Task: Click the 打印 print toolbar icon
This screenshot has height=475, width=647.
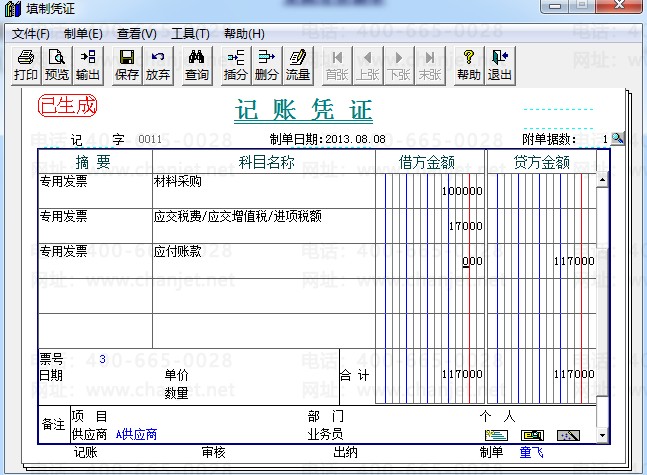Action: [x=26, y=66]
